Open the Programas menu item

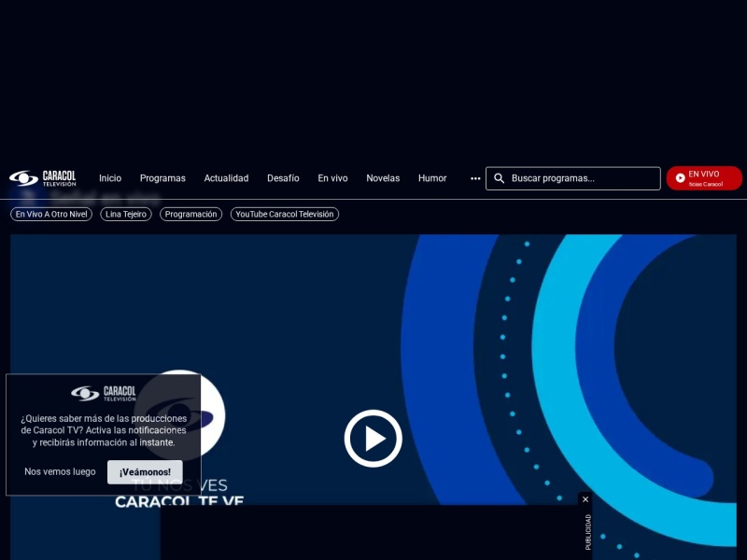pos(162,178)
